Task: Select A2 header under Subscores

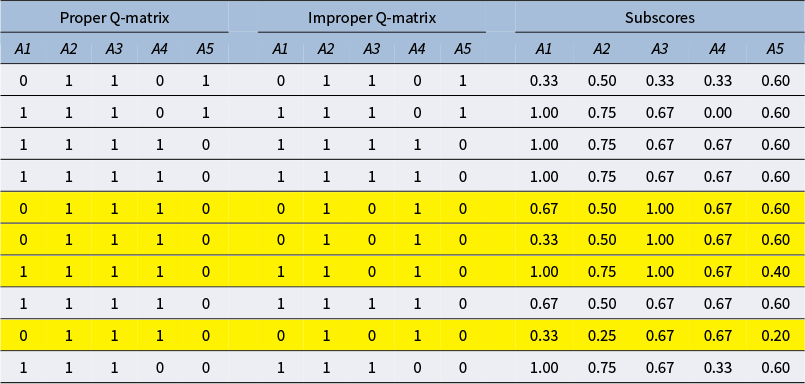Action: coord(602,49)
